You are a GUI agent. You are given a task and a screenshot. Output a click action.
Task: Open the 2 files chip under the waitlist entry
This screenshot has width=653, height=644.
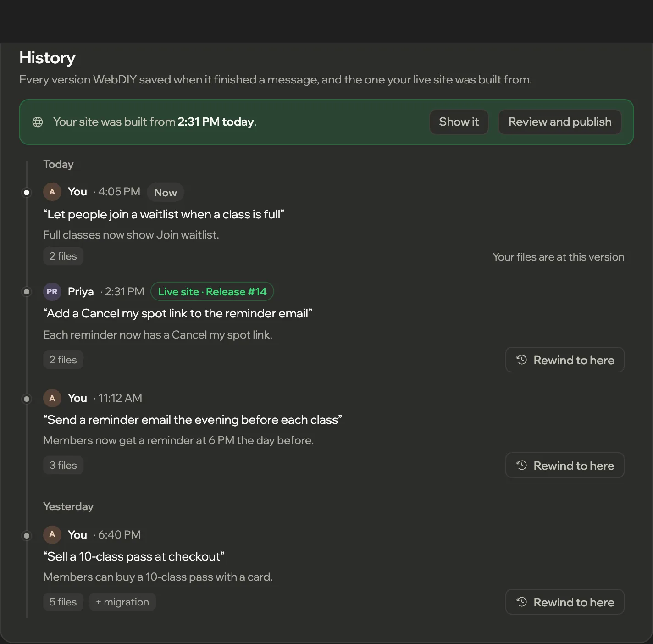(63, 256)
